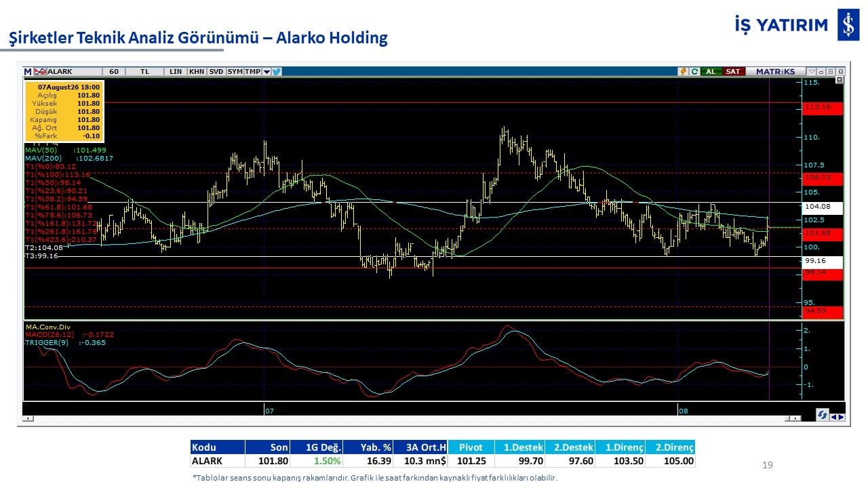
Task: Click the TL currency button
Action: pos(145,71)
